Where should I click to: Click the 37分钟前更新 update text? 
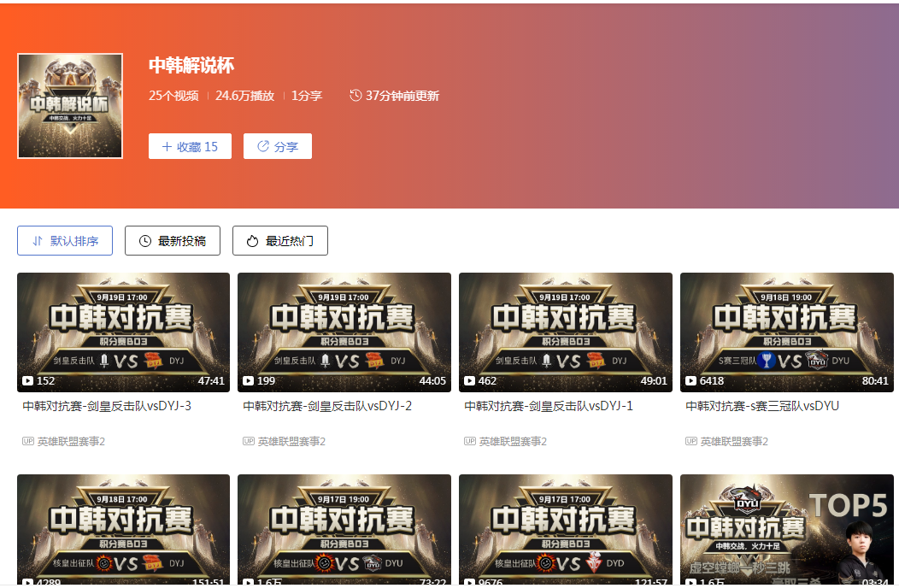tap(402, 96)
